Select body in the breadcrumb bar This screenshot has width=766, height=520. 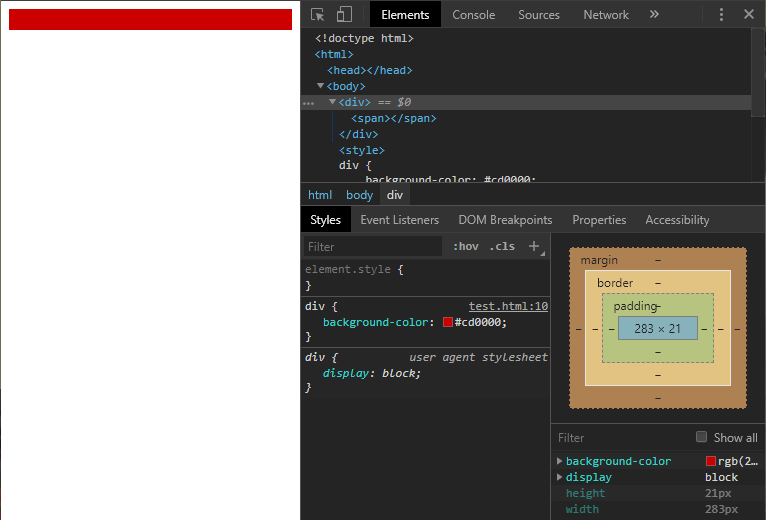tap(360, 195)
